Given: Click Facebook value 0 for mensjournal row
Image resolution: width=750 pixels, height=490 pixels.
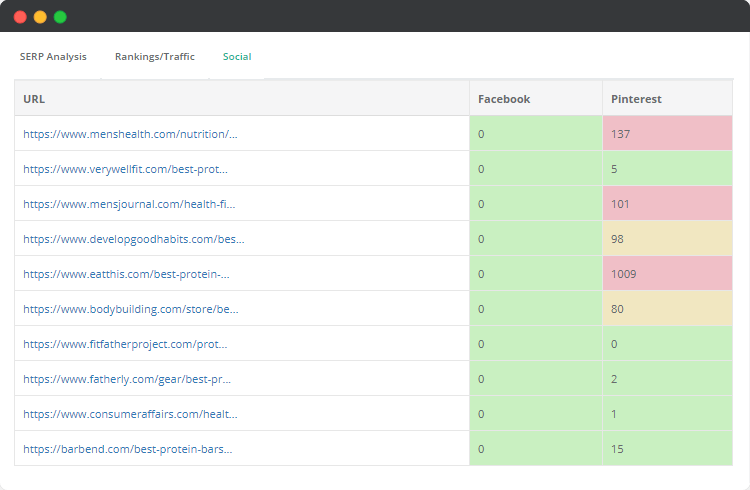Looking at the screenshot, I should pos(536,203).
